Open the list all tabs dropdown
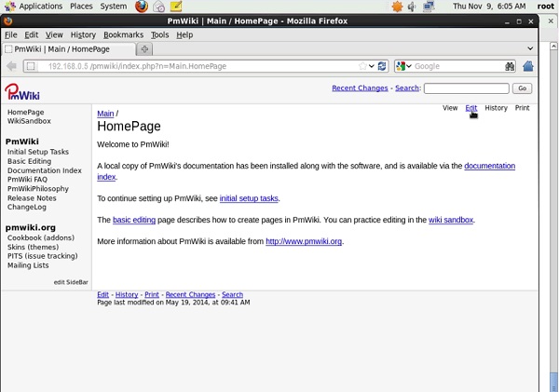Screen dimensions: 559x392 530,48
